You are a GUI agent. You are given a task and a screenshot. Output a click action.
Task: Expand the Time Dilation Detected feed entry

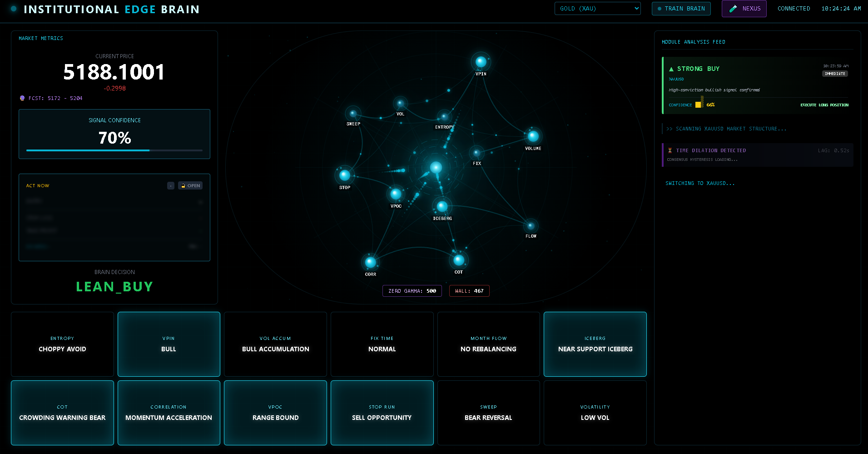coord(757,155)
